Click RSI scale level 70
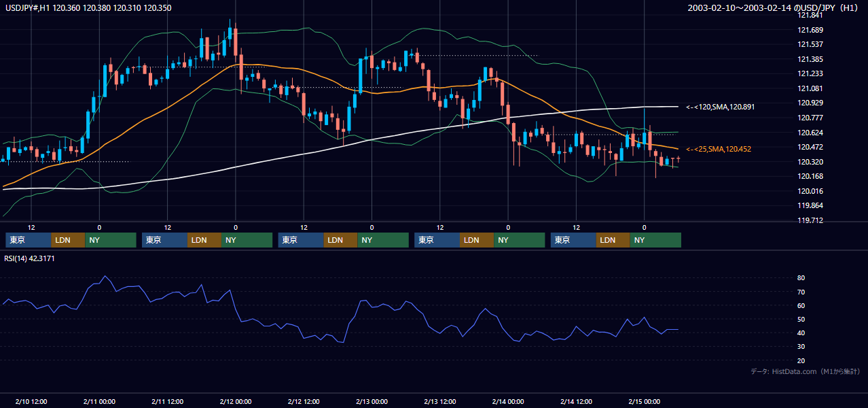This screenshot has width=868, height=408. (801, 292)
